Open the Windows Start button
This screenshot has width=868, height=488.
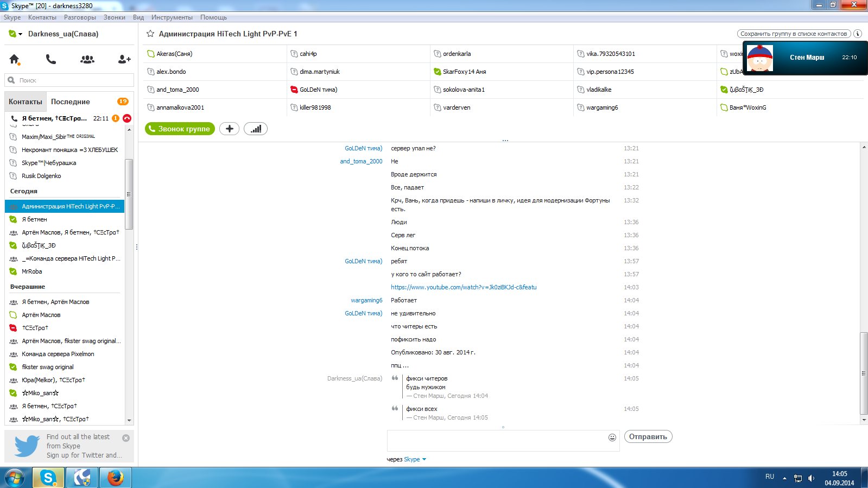[15, 478]
